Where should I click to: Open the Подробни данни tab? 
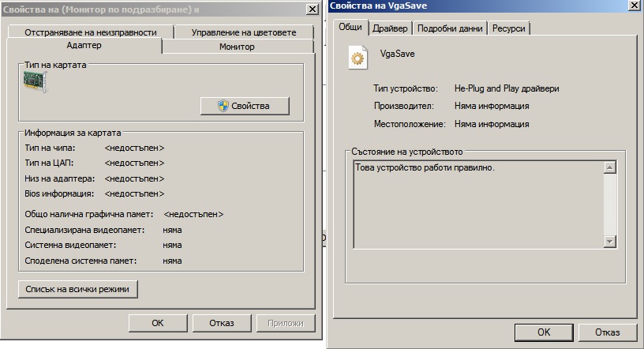pyautogui.click(x=449, y=28)
